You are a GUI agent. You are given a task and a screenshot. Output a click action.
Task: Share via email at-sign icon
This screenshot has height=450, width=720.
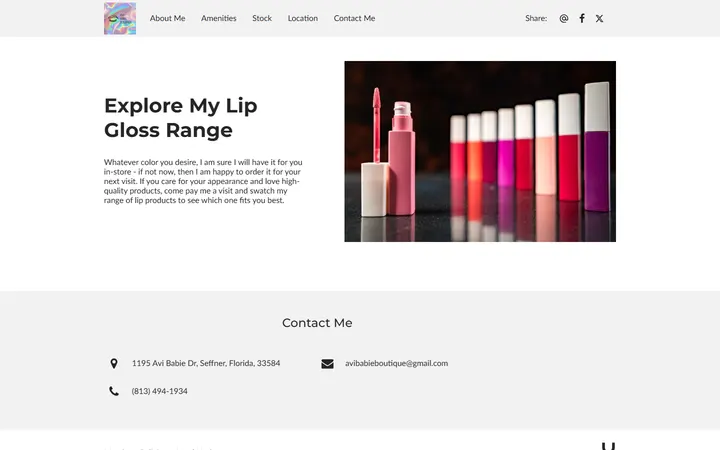point(564,18)
